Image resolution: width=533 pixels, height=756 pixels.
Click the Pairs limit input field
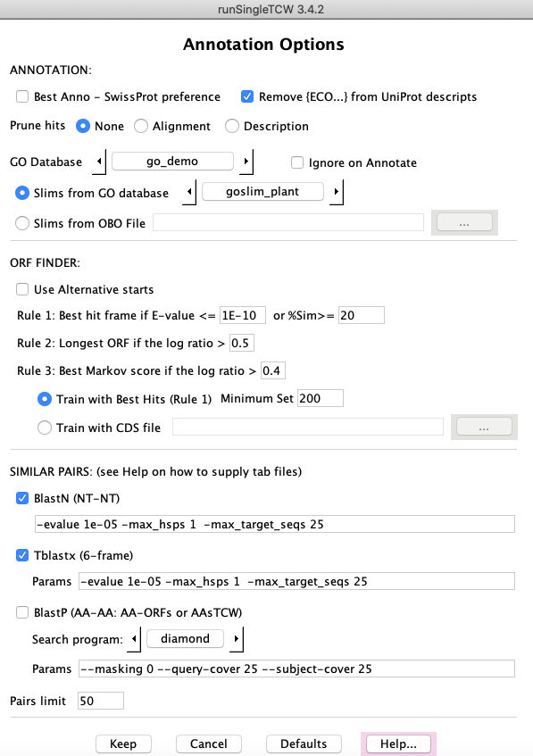tap(101, 701)
